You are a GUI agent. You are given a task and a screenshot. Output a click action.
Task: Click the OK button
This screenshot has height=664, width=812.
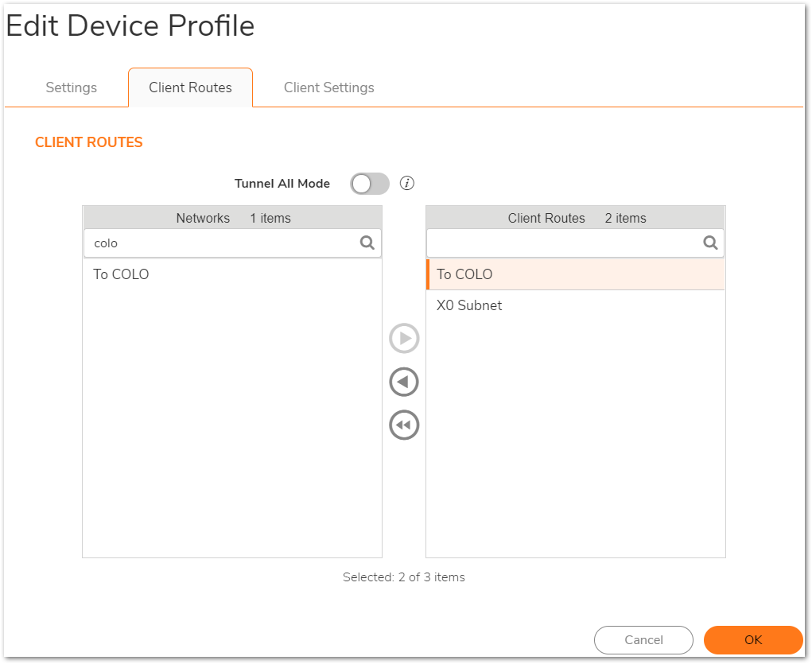[753, 639]
